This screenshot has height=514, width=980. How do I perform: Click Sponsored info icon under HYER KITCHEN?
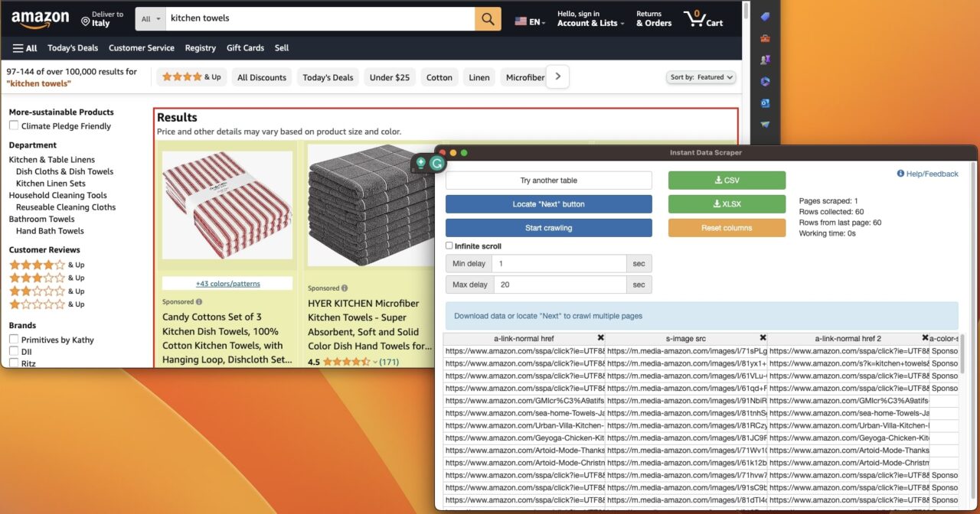(x=345, y=288)
